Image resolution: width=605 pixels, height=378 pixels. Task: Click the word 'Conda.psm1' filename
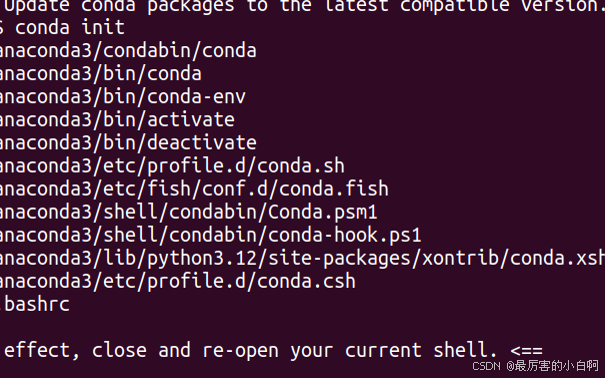(x=322, y=213)
